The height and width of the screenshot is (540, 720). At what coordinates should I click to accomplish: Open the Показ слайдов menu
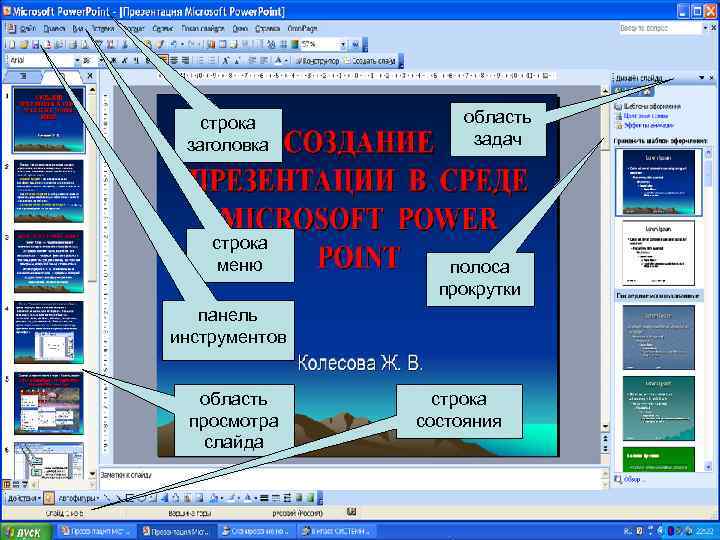[202, 28]
